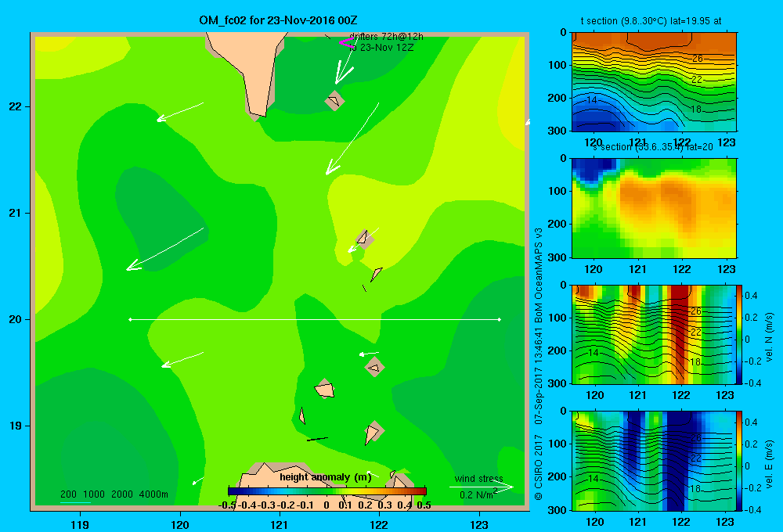Click the '0.4' tick on vel. E color bar
The image size is (783, 532).
point(751,422)
